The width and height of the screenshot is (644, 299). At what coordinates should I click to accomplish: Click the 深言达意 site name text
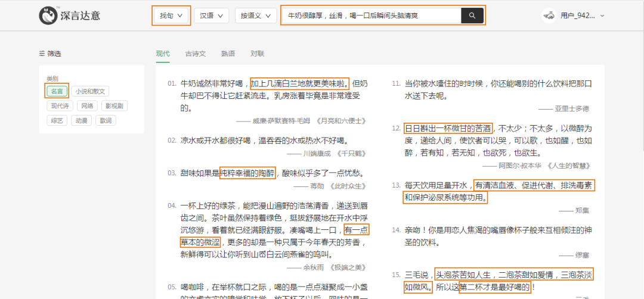tap(80, 16)
